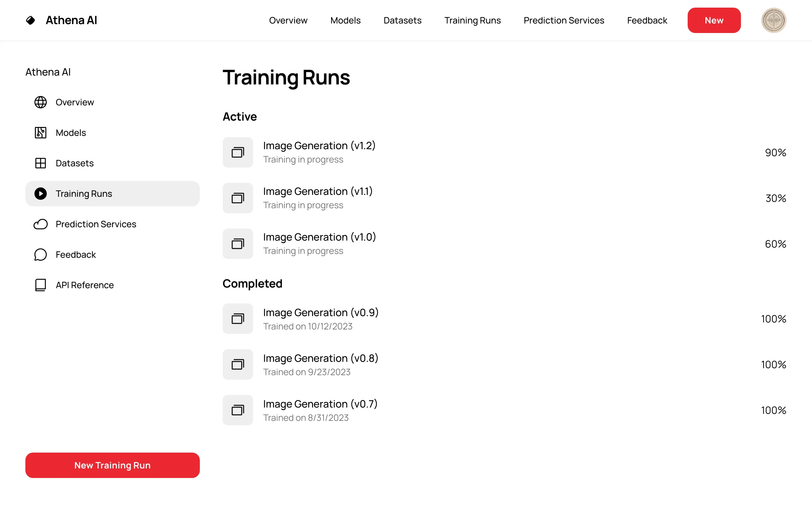Click the Athena AI sidebar heading
The height and width of the screenshot is (511, 812).
(48, 72)
